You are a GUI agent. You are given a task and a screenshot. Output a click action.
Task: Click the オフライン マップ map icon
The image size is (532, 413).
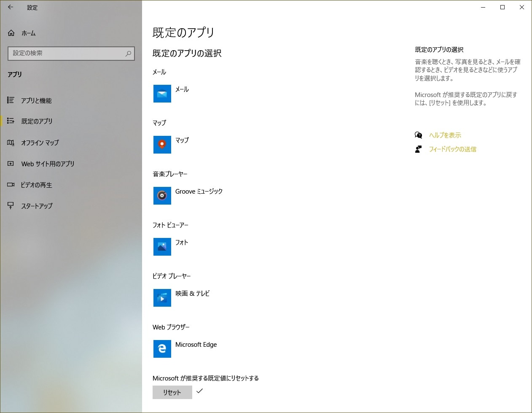click(x=11, y=143)
